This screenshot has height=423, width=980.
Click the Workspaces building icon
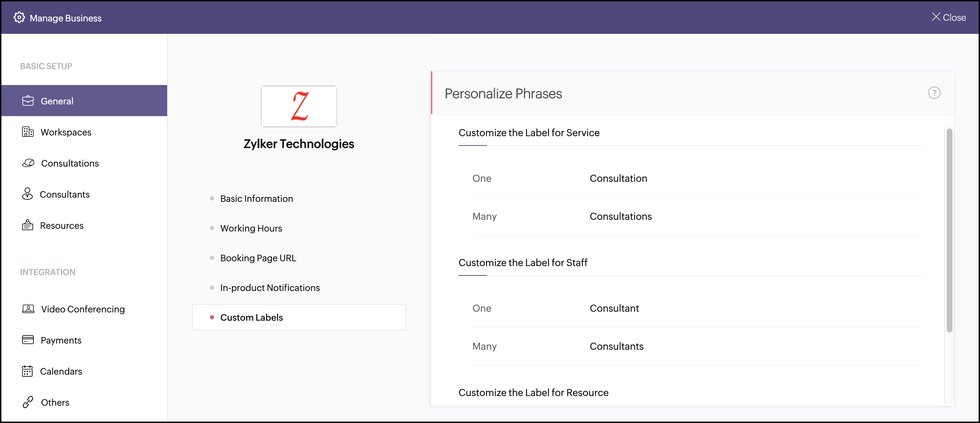point(27,132)
